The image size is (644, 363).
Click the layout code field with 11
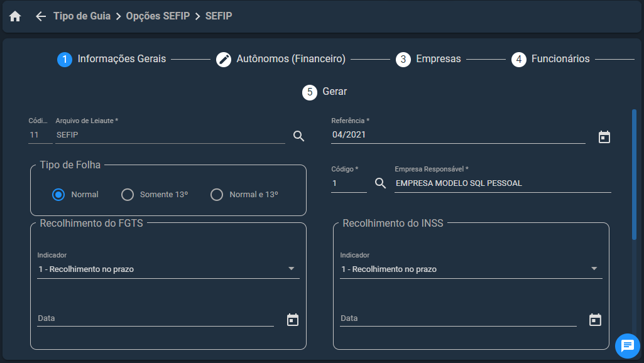tap(40, 135)
